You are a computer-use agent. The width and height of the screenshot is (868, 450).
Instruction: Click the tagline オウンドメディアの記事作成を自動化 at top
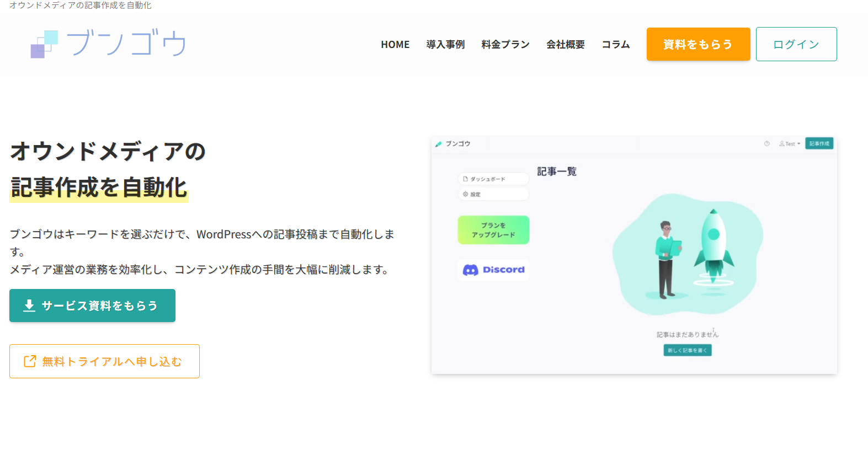click(81, 6)
